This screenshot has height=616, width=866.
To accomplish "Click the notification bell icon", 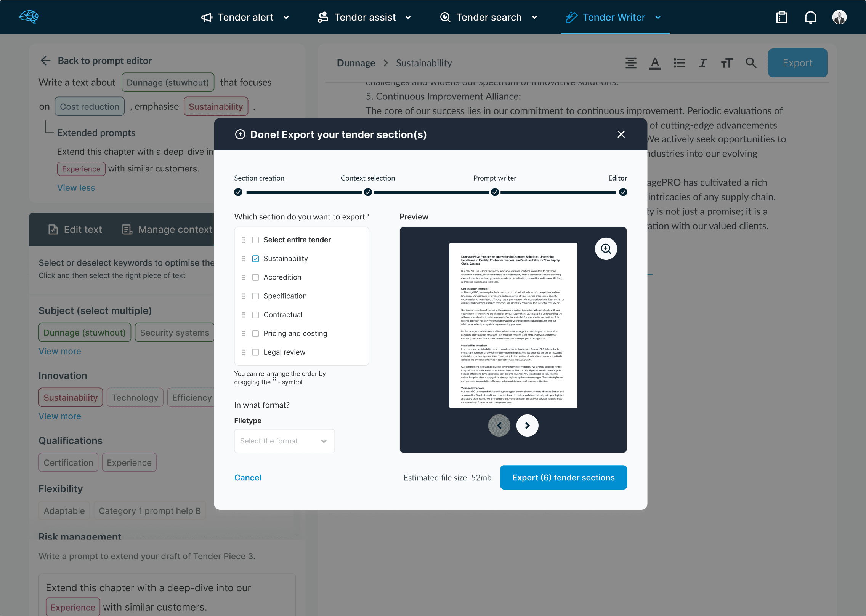I will (812, 17).
